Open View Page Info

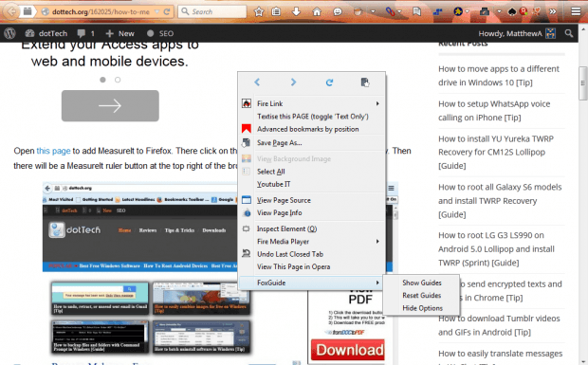pyautogui.click(x=312, y=212)
